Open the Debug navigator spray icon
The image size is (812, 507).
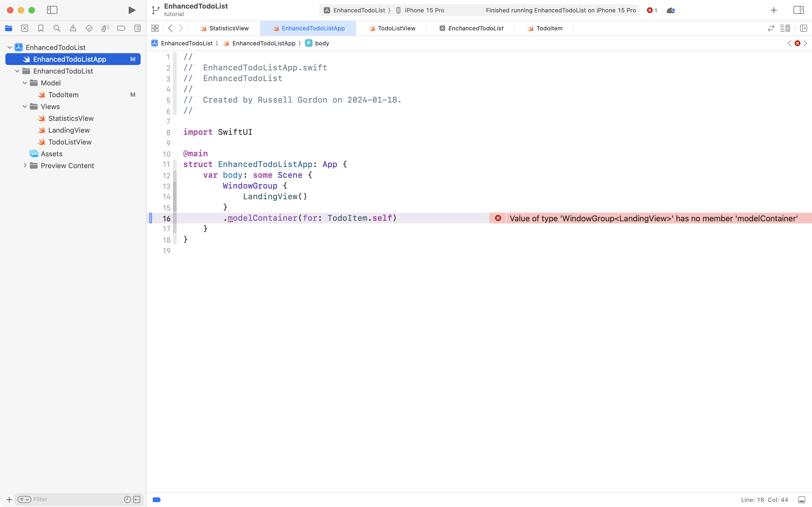coord(105,28)
